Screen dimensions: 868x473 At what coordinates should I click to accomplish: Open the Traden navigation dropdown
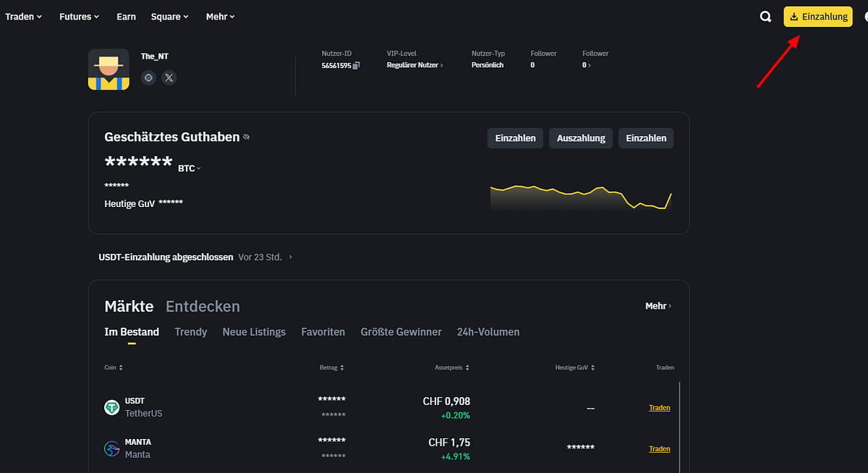click(x=24, y=16)
